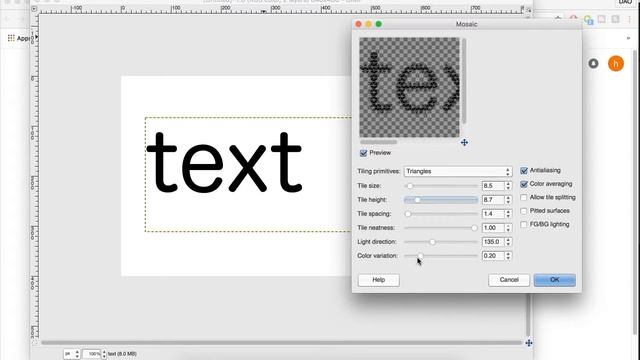Click the zoom-on-resize icon above vertical scrollbar
Screen dimensions: 640x360
coord(528,9)
